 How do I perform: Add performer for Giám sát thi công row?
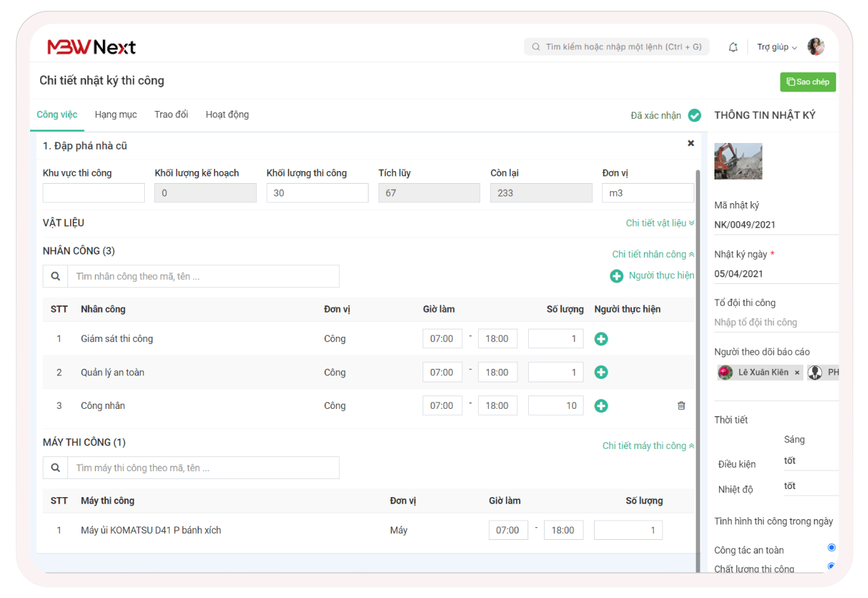tap(601, 339)
